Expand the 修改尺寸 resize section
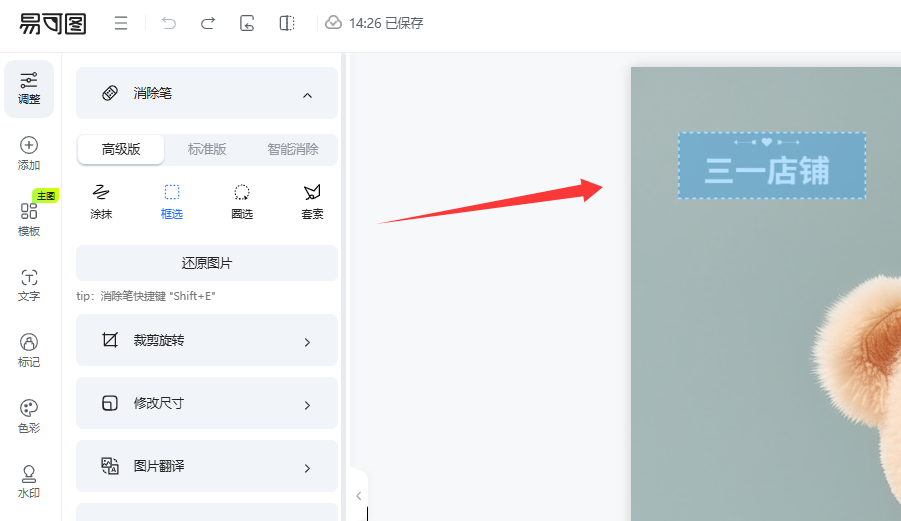 point(207,404)
